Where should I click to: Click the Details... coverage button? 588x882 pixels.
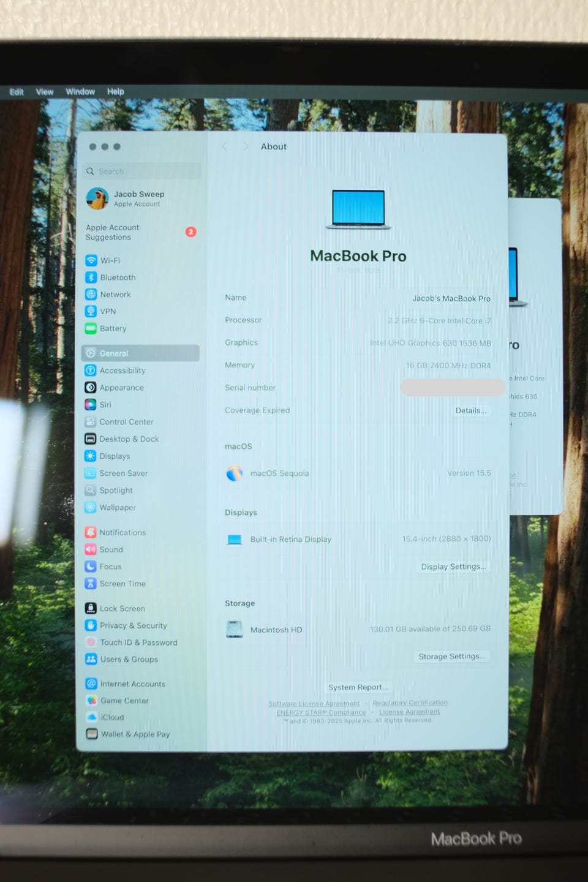tap(471, 410)
